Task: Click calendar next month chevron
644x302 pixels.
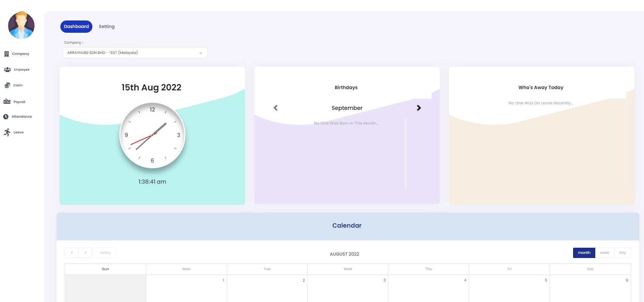Action: [86, 253]
